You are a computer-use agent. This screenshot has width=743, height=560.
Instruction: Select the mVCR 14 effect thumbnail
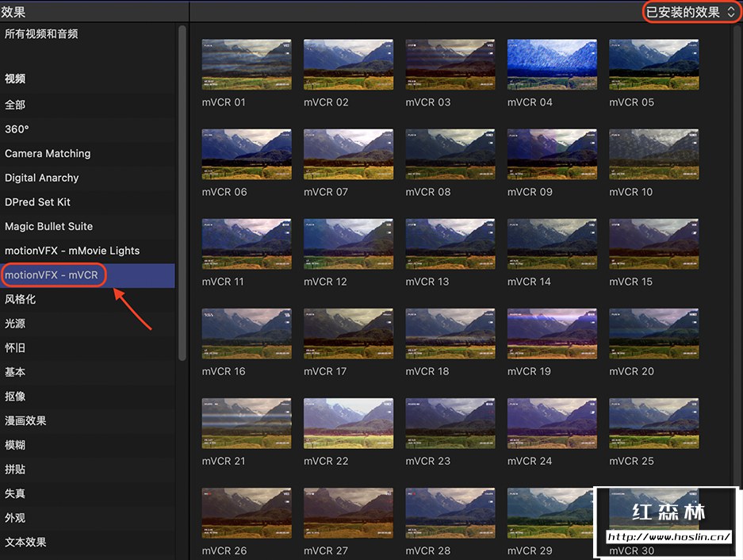coord(552,244)
